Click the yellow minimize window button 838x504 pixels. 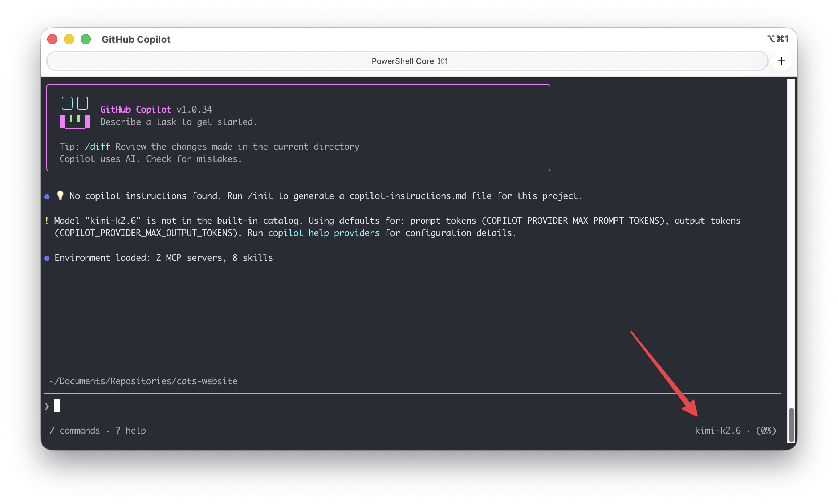69,39
